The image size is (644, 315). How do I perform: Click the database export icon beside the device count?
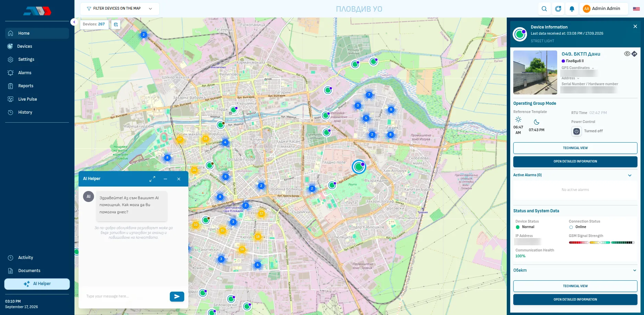(x=116, y=24)
